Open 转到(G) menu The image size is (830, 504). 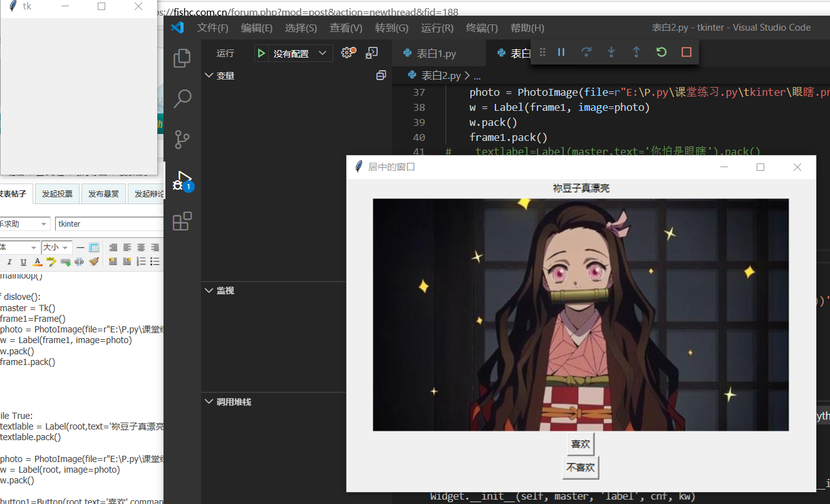[392, 28]
